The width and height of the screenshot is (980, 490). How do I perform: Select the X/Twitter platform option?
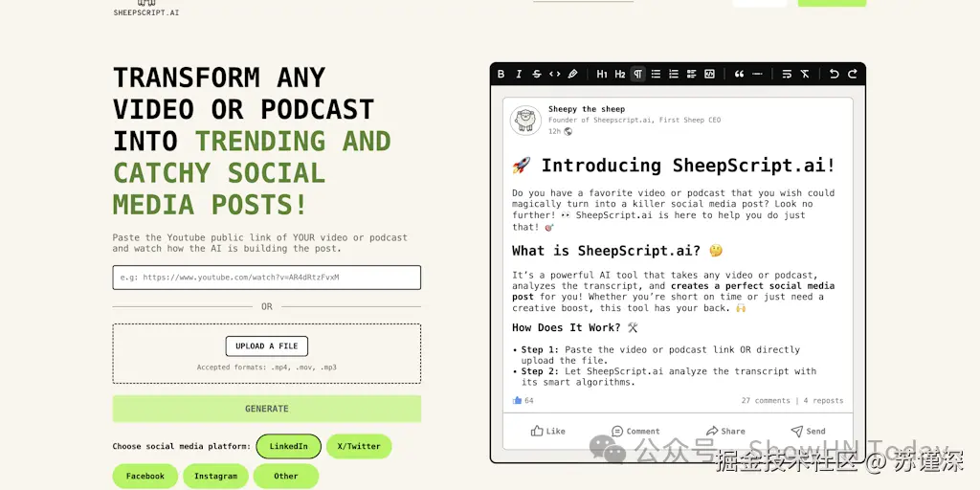(359, 446)
